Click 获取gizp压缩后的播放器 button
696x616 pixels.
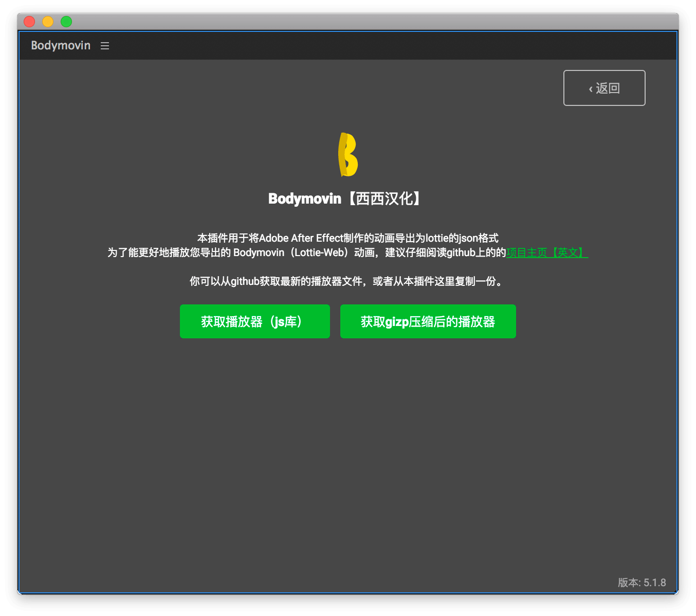(428, 321)
